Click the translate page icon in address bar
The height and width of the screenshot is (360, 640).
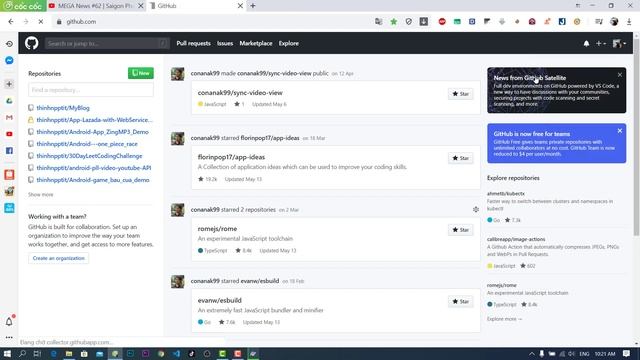pyautogui.click(x=378, y=22)
